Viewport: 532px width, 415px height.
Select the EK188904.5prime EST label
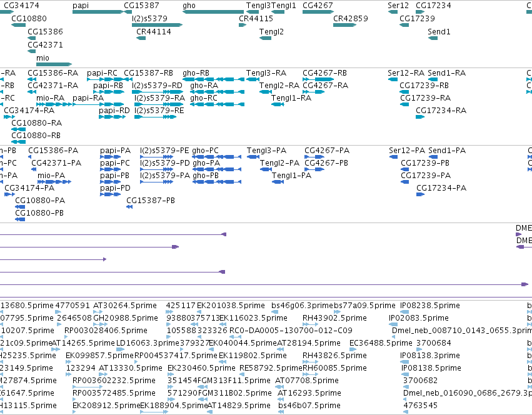[x=174, y=406]
